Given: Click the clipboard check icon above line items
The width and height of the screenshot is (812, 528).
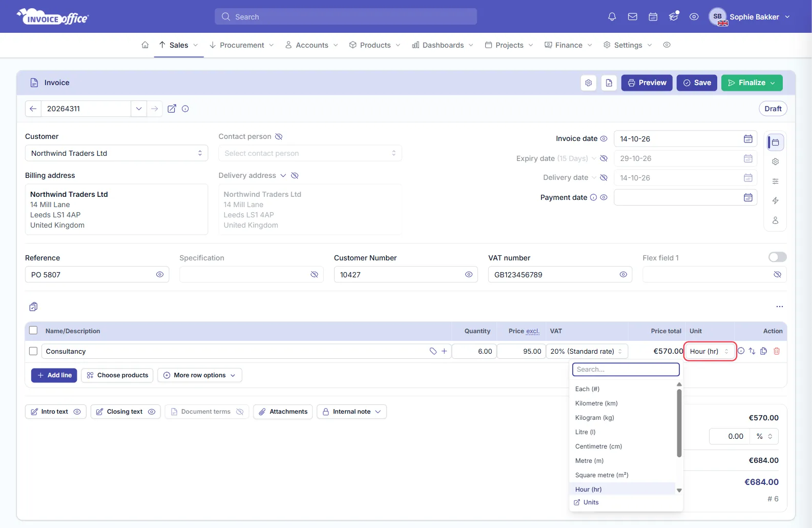Looking at the screenshot, I should (33, 307).
